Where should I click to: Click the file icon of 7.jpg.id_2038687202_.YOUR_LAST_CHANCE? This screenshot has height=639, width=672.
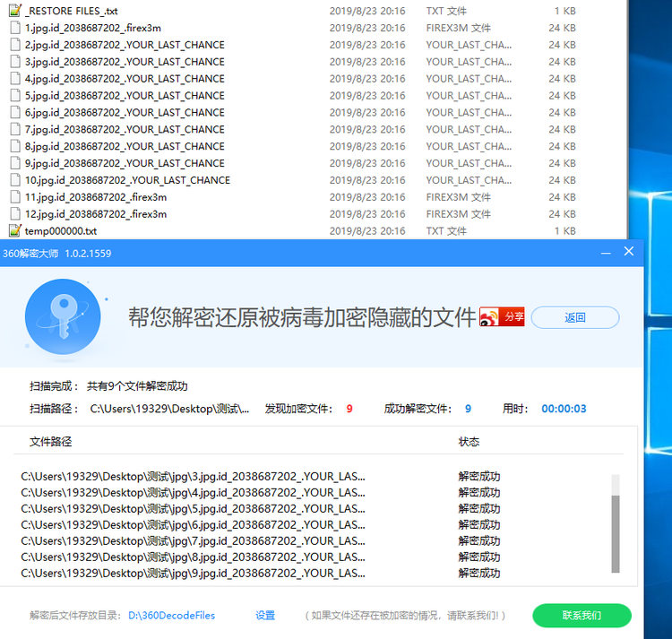coord(15,129)
